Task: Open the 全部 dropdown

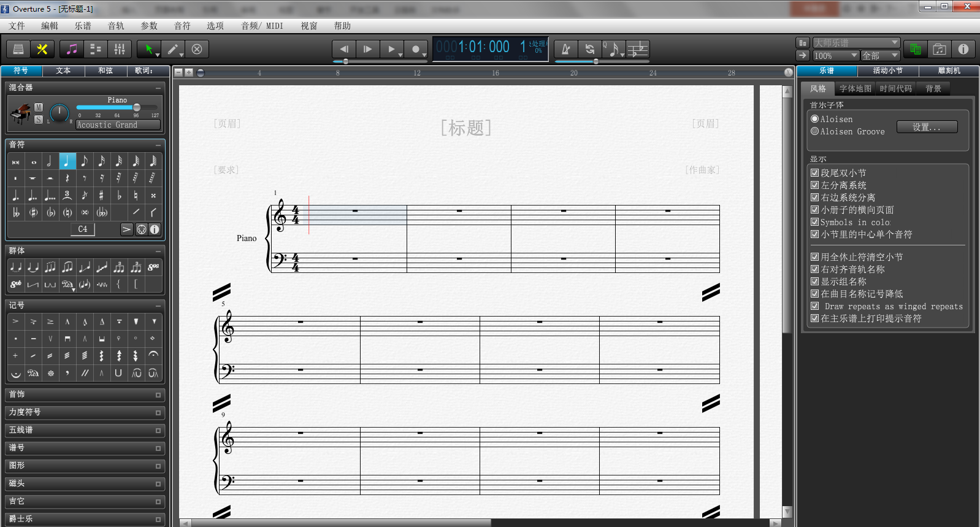Action: (x=879, y=56)
